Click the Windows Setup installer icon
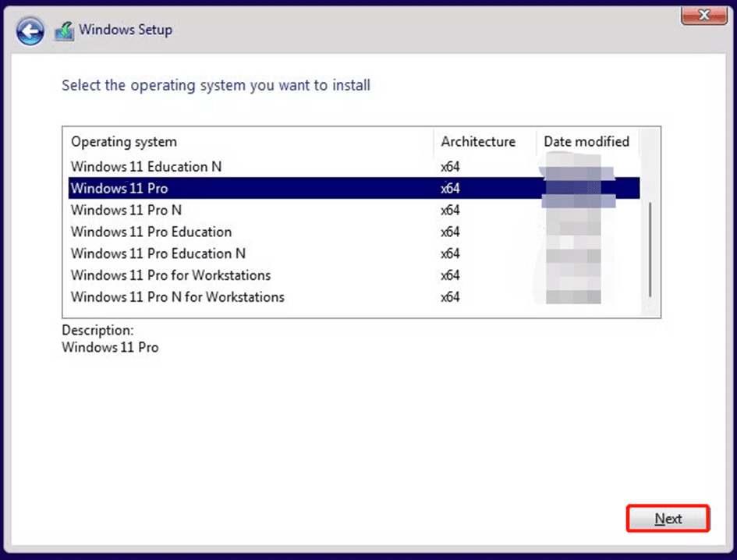The image size is (737, 560). click(x=64, y=31)
